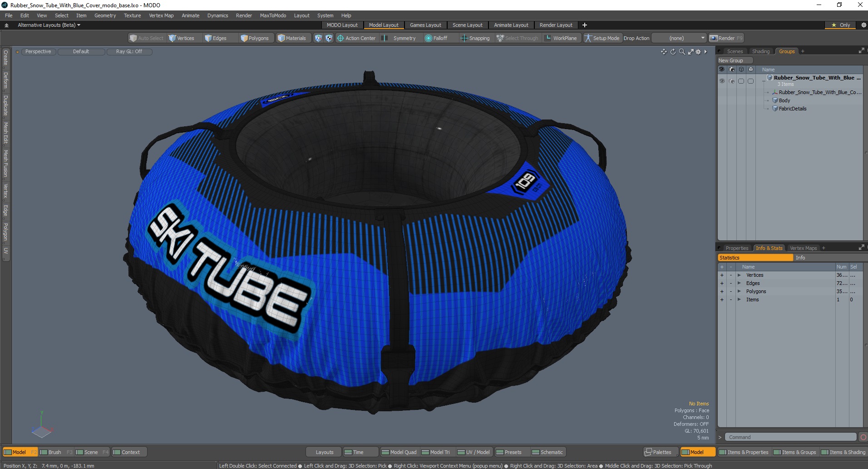Toggle the Only star button
This screenshot has width=868, height=469.
[x=841, y=25]
